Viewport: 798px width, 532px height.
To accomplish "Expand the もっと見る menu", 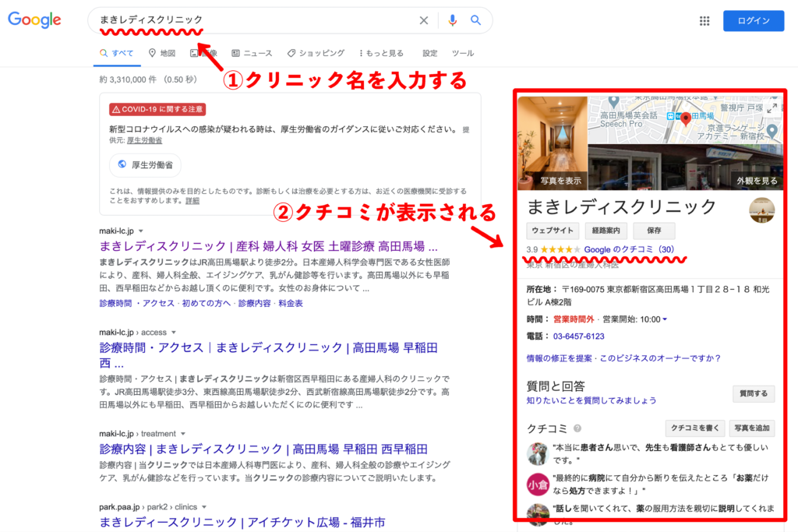I will click(x=381, y=53).
